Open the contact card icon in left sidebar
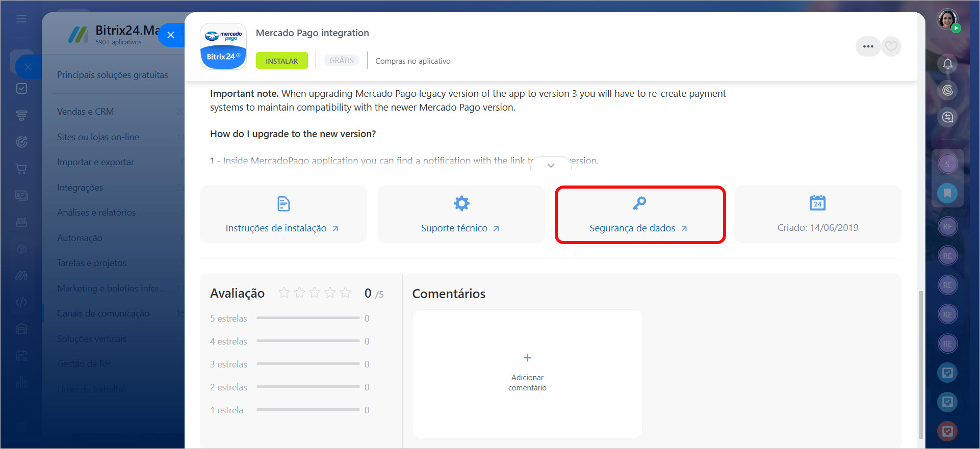Screen dimensions: 980x449 coord(21,195)
